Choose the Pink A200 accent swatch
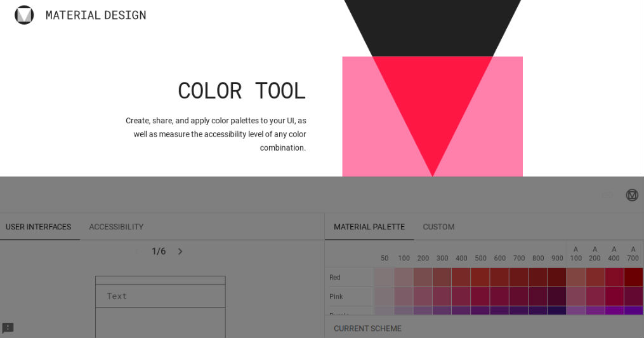Viewport: 644px width, 338px height. click(595, 297)
